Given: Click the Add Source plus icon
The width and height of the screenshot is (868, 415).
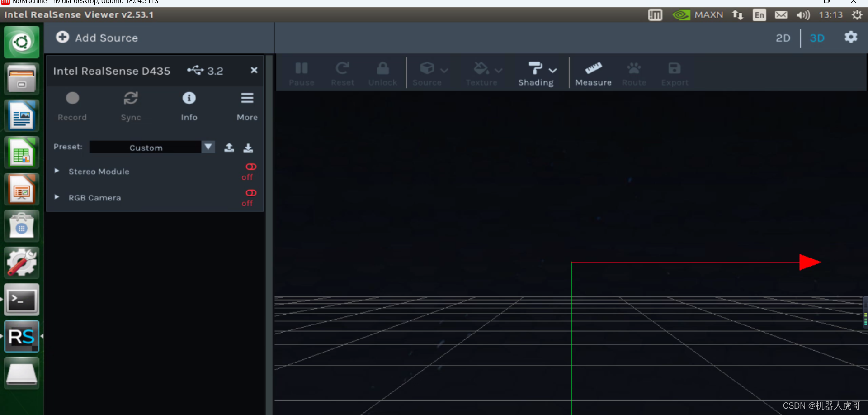Looking at the screenshot, I should 62,37.
